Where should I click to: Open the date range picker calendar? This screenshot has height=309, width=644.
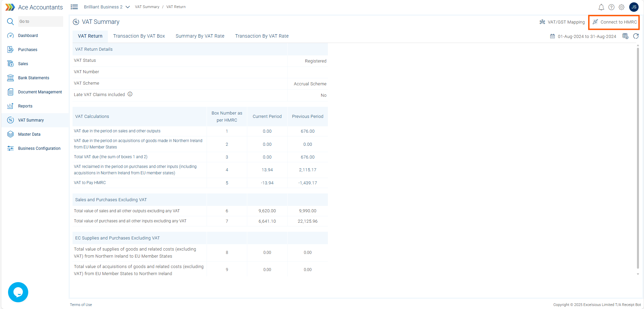(552, 36)
